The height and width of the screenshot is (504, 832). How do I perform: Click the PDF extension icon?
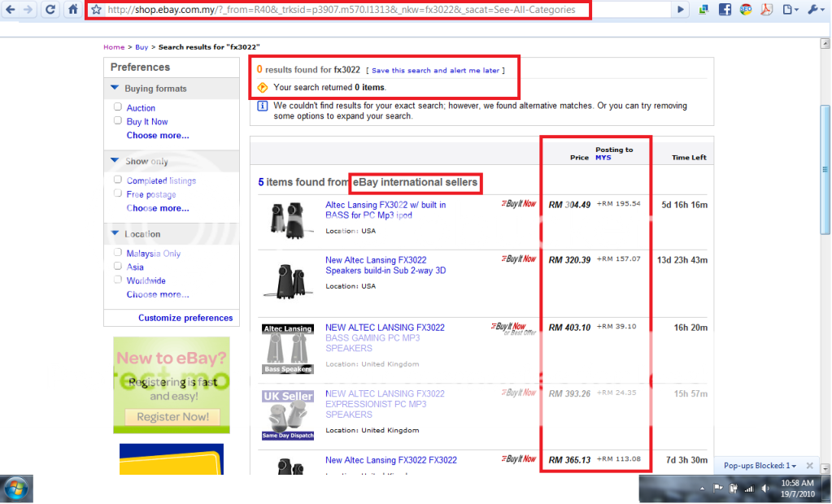(x=766, y=10)
